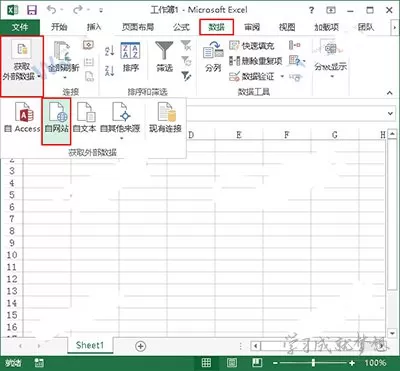The image size is (400, 371).
Task: Switch to the 审阅 tab
Action: 252,27
